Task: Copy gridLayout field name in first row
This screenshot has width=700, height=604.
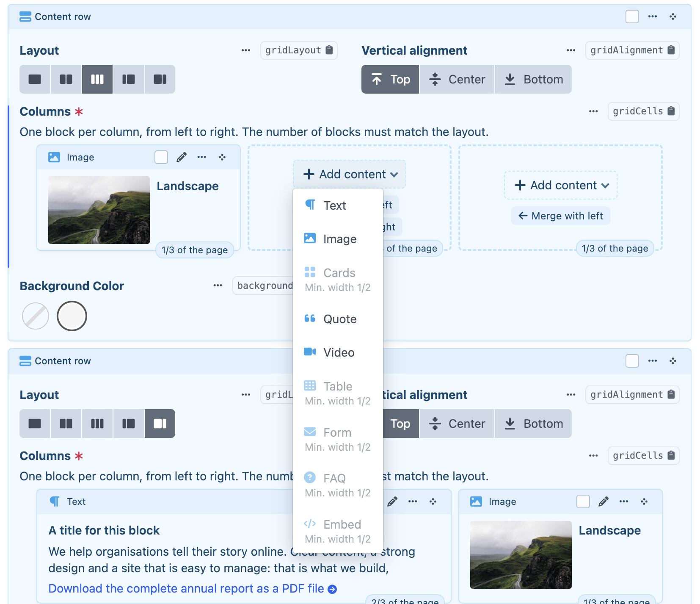Action: coord(299,50)
